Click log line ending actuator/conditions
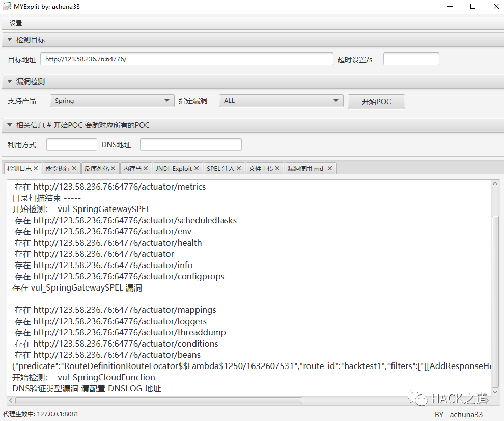 point(117,344)
